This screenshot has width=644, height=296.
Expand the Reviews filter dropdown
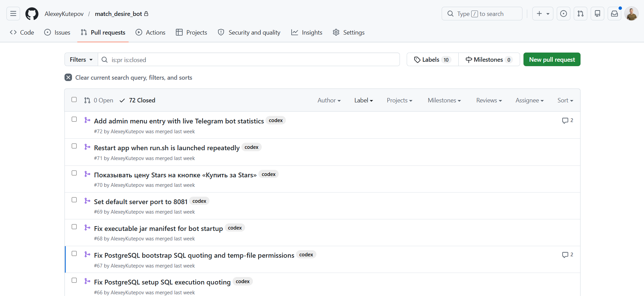[489, 100]
